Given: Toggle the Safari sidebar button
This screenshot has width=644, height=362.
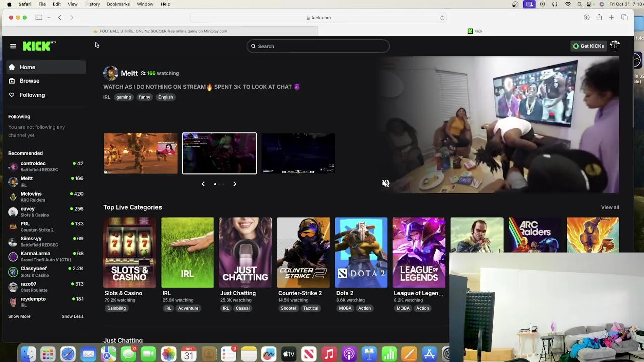Looking at the screenshot, I should pyautogui.click(x=39, y=18).
